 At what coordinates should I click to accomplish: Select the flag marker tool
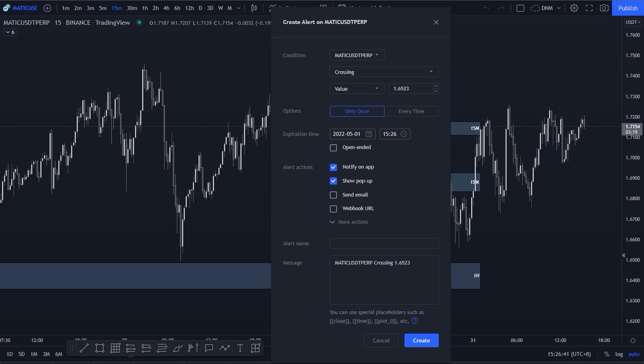193,348
